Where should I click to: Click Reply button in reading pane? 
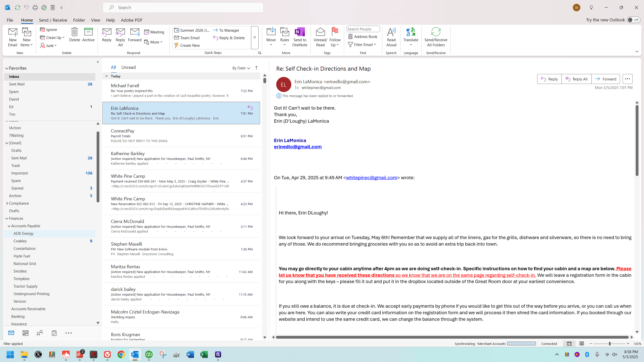[x=549, y=79]
